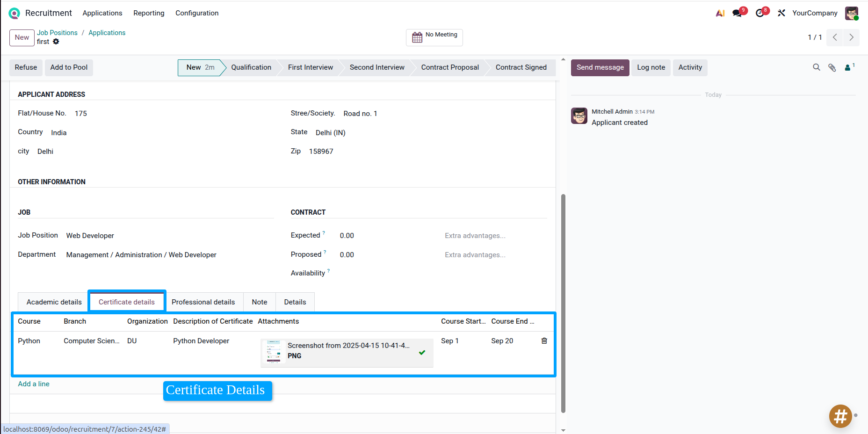Open the Note tab

click(x=260, y=302)
